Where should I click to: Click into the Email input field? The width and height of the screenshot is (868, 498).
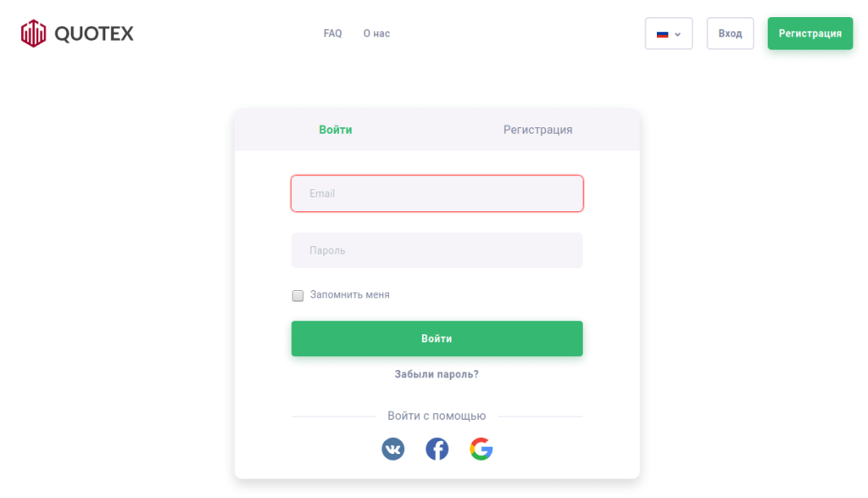(x=437, y=193)
